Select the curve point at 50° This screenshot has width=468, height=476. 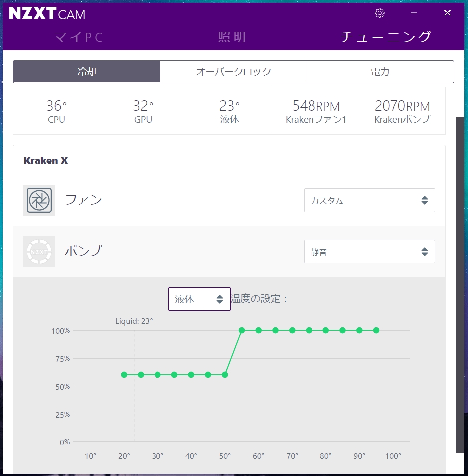click(225, 375)
